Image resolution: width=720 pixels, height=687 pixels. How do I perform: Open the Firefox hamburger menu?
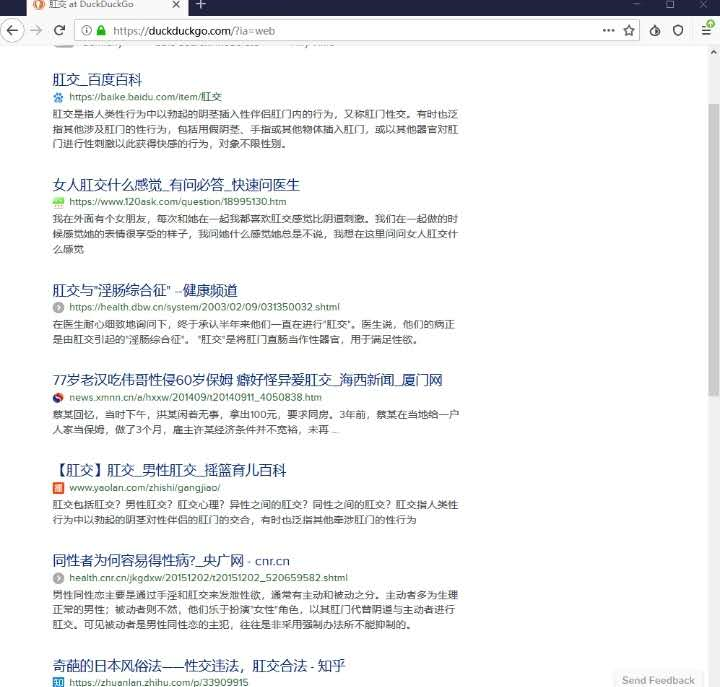point(706,31)
